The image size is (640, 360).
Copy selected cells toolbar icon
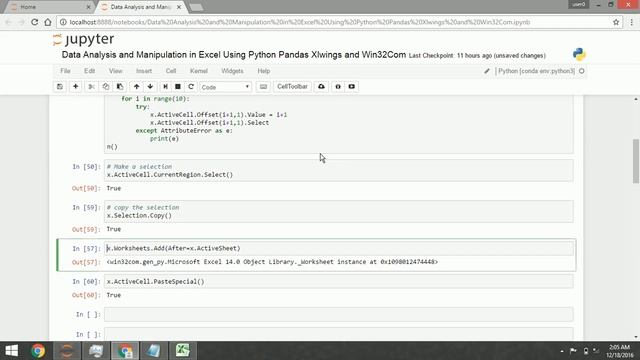[106, 87]
